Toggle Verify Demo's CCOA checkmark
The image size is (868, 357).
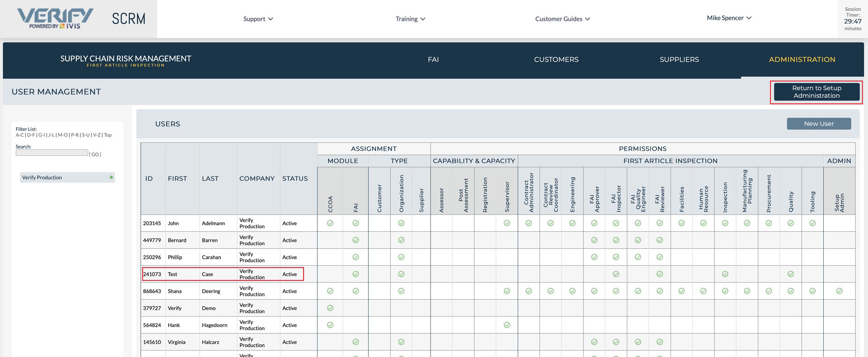(x=330, y=308)
